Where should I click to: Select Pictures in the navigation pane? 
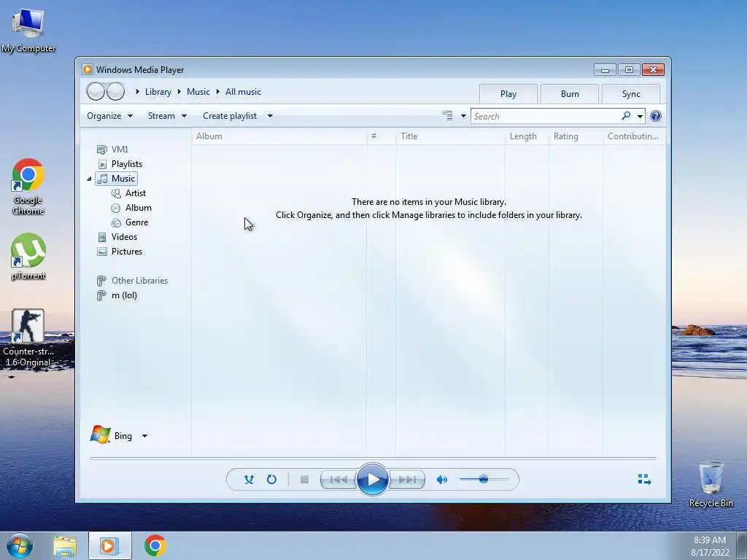120,252
